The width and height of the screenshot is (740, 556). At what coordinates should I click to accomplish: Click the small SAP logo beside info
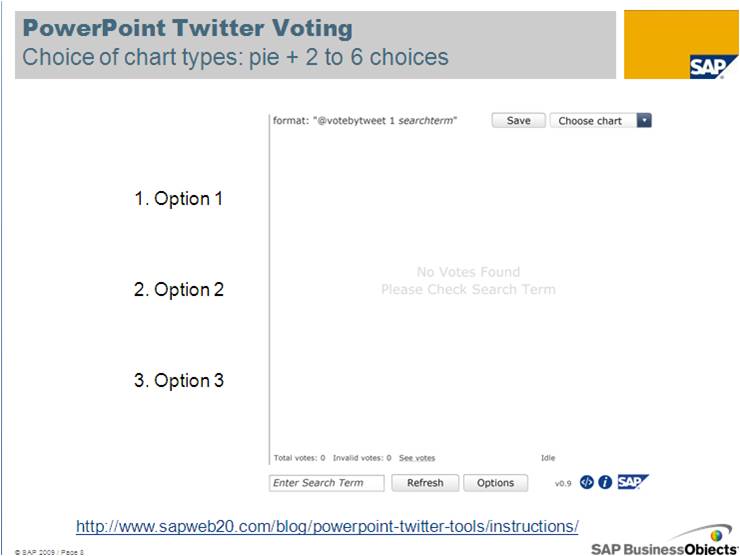tap(633, 482)
